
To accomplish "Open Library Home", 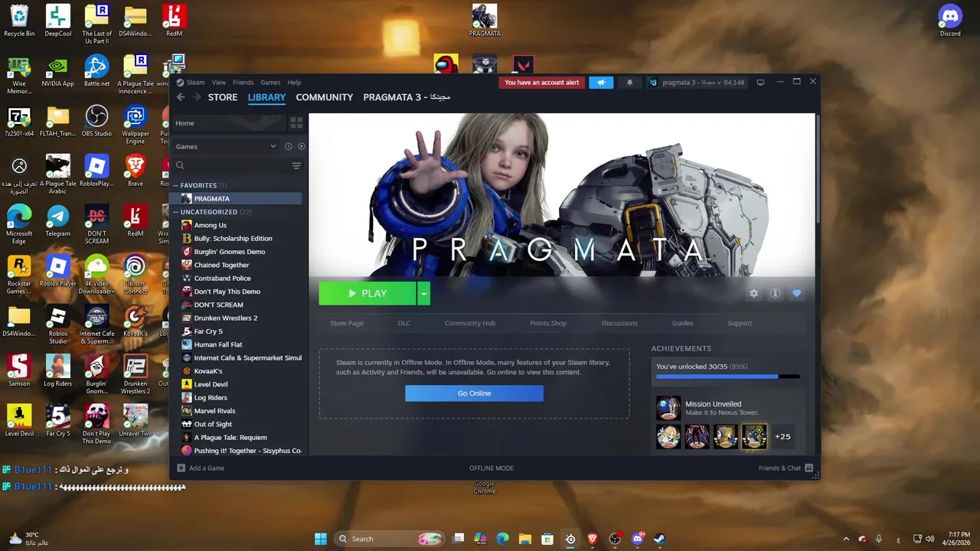I will point(228,123).
